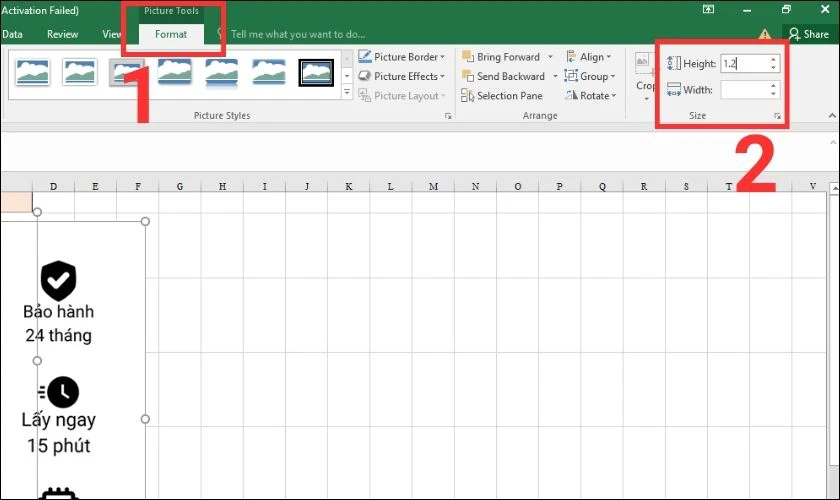Click the yellow warning icon near Share
Viewport: 840px width, 500px height.
coord(764,34)
